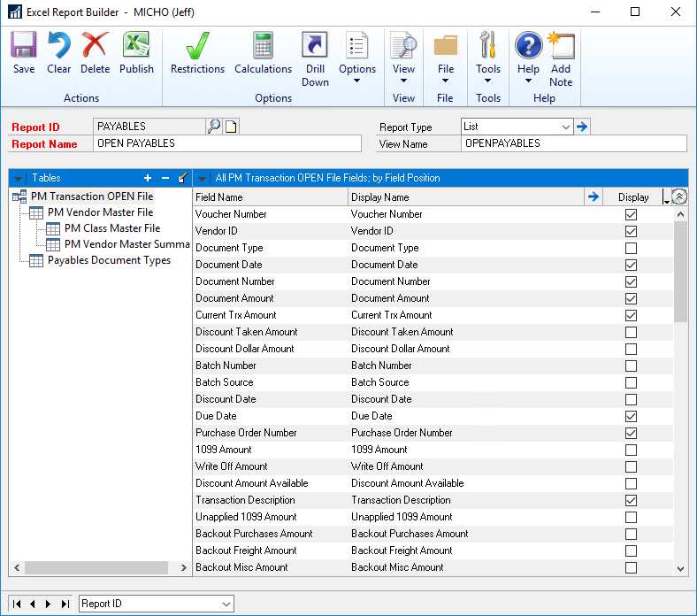Click the collapse chevrons icon beside Display

[679, 196]
